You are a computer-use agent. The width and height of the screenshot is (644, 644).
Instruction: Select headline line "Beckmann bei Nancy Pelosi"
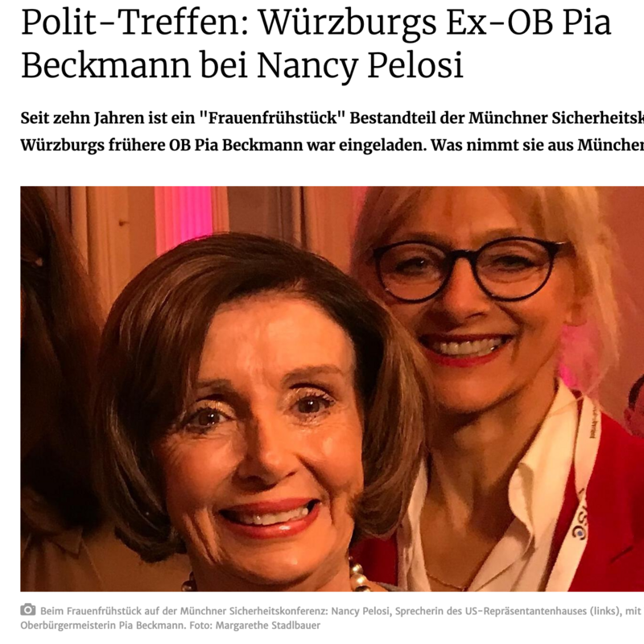242,65
